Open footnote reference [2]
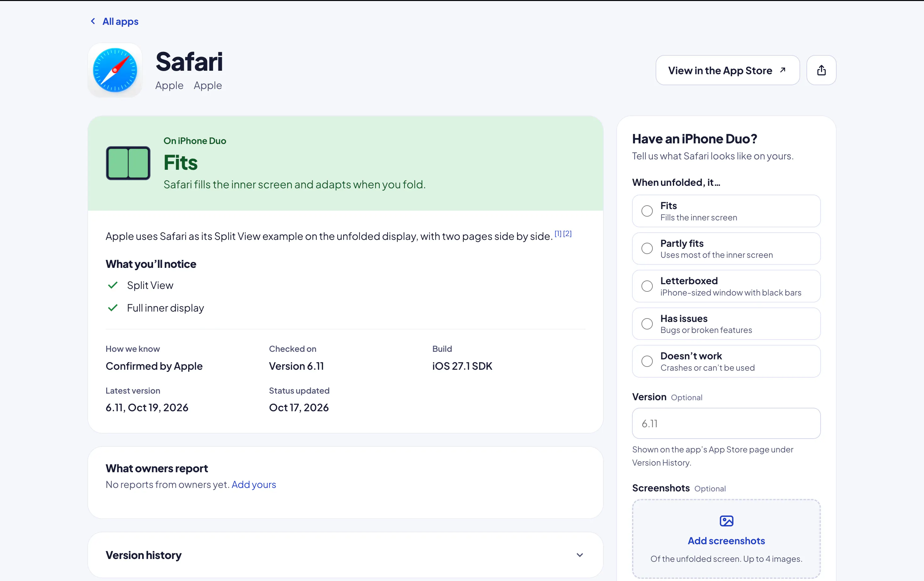 pos(567,234)
